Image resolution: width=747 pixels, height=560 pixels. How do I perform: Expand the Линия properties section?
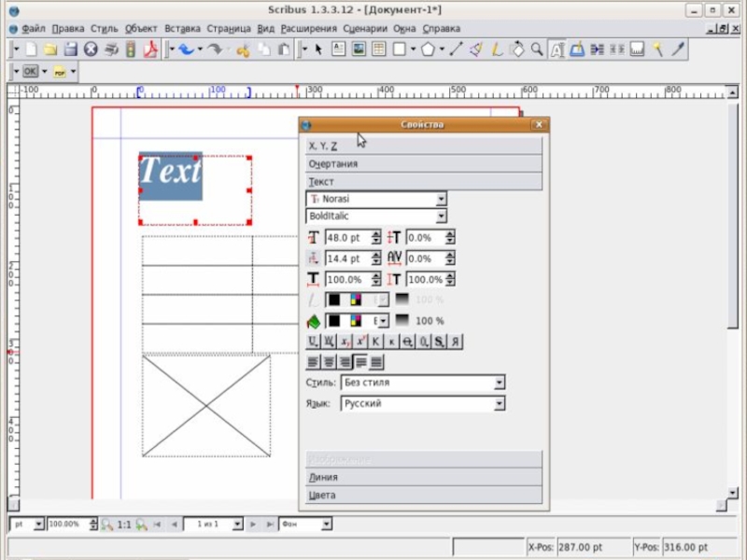pyautogui.click(x=424, y=477)
